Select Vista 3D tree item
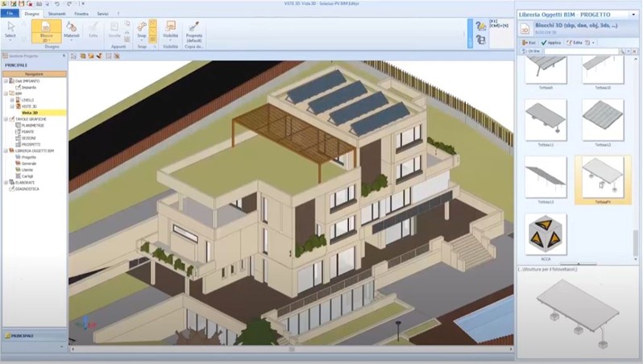 (30, 113)
